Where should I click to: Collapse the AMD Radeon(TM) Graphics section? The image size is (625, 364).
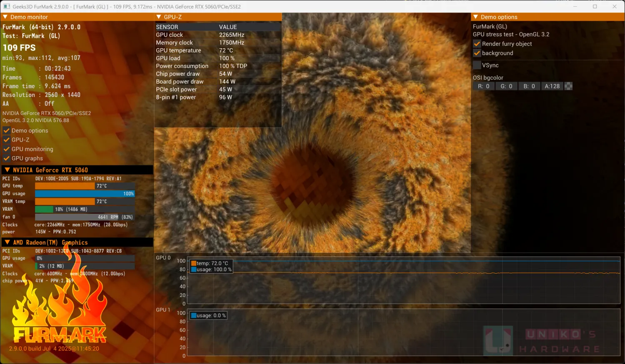pyautogui.click(x=7, y=242)
